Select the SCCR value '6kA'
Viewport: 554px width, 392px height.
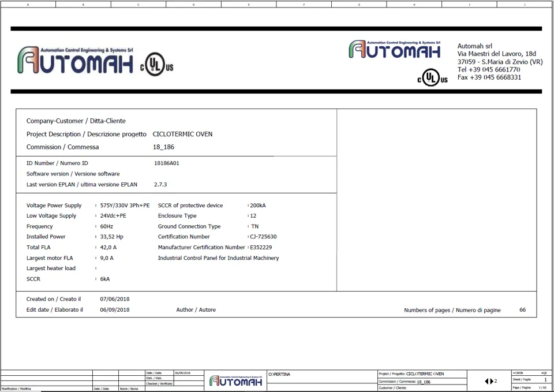pyautogui.click(x=105, y=279)
